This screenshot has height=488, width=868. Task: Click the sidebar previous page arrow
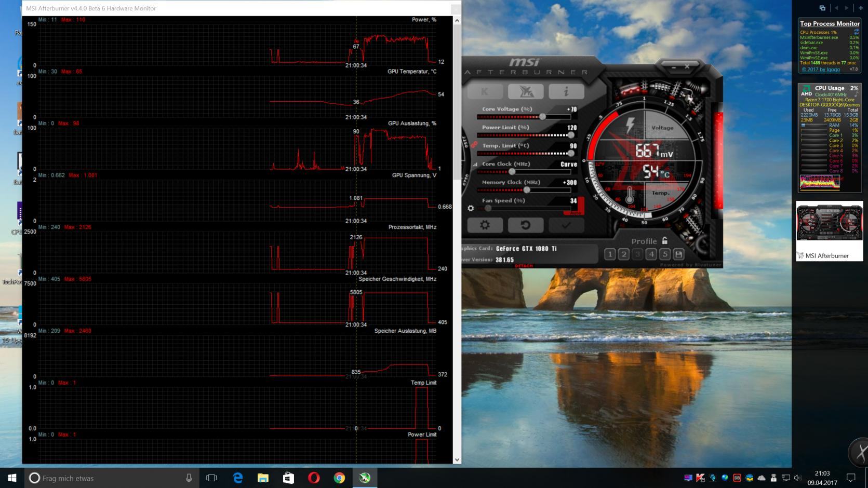[836, 8]
